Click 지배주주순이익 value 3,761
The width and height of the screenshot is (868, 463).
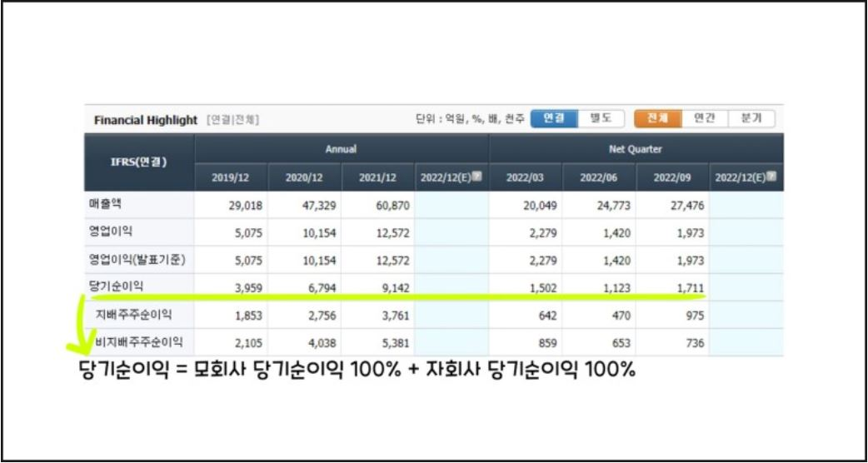click(x=395, y=316)
